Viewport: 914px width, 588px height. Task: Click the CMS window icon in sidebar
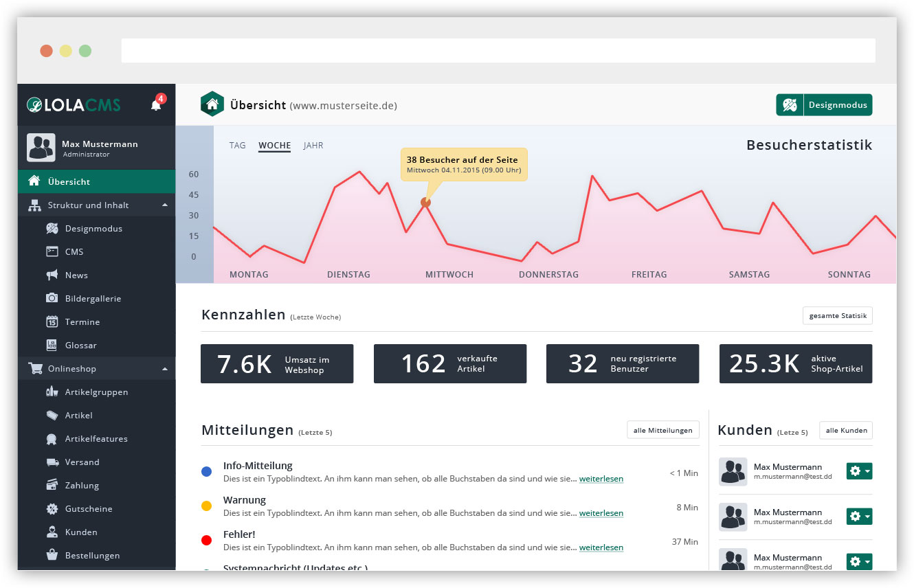(52, 251)
